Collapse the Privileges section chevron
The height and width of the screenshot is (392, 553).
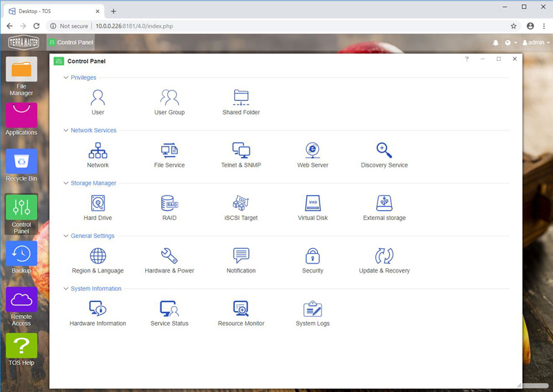[66, 77]
